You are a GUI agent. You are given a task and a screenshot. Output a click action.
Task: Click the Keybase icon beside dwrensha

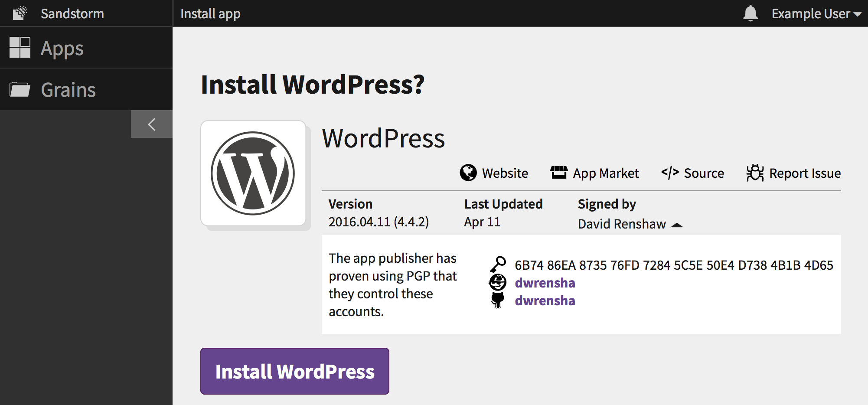coord(498,282)
